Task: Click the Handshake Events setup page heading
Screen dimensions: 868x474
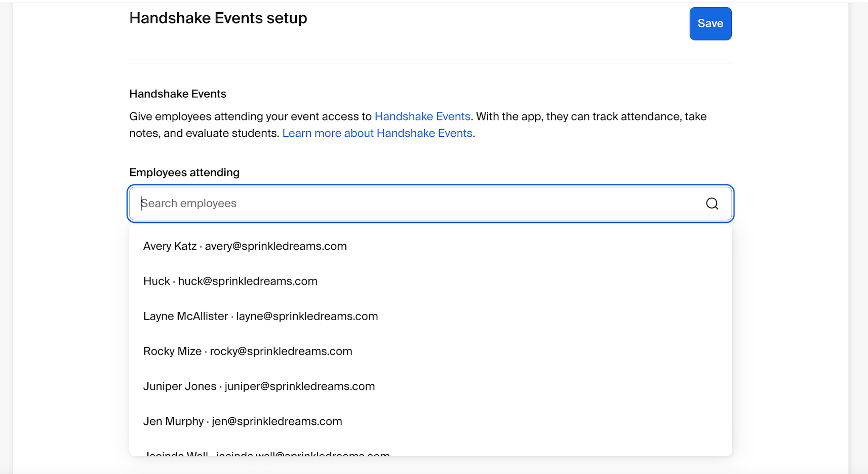Action: coord(218,18)
